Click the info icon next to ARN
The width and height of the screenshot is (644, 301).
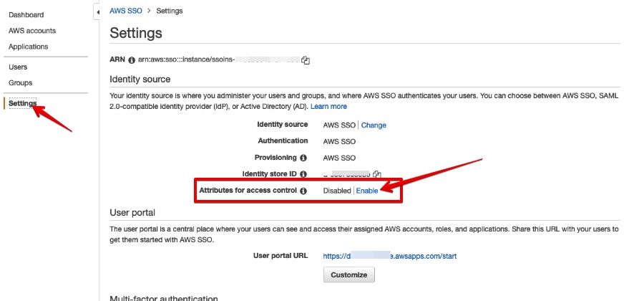click(132, 60)
